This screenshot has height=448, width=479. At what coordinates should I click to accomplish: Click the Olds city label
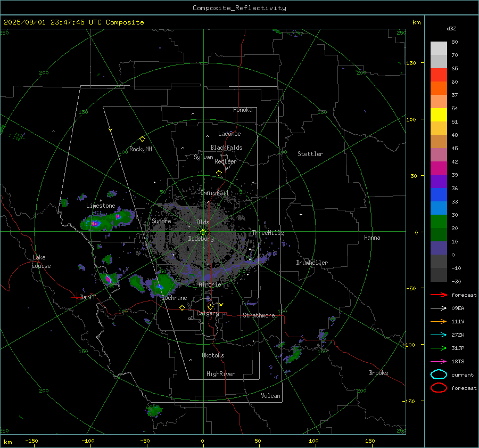tap(203, 222)
